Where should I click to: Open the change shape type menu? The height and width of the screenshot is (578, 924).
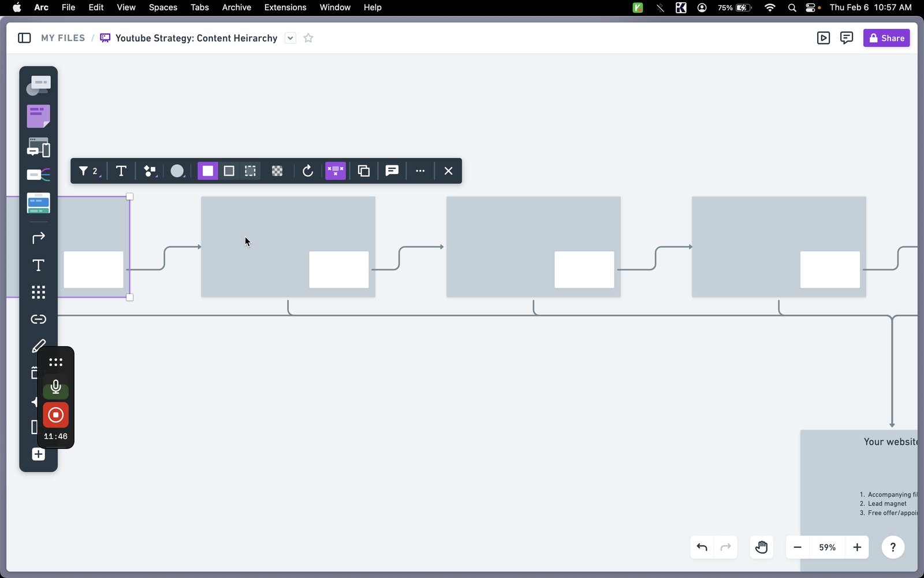coord(150,171)
